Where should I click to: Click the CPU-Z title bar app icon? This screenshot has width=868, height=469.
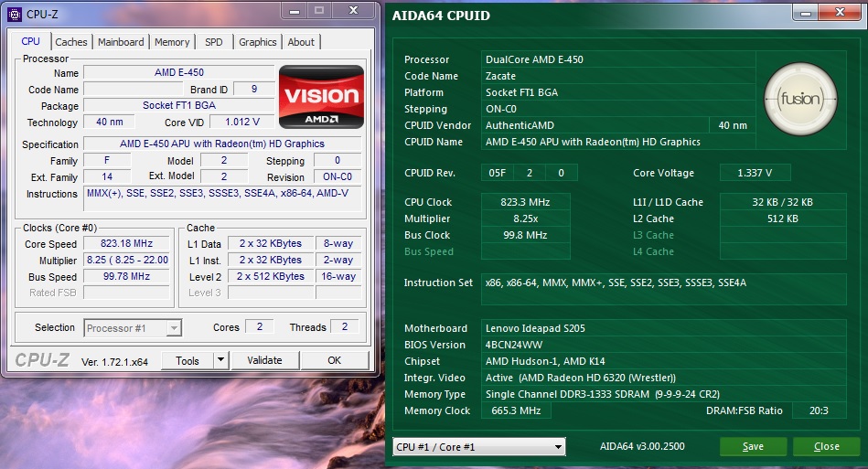(x=15, y=15)
